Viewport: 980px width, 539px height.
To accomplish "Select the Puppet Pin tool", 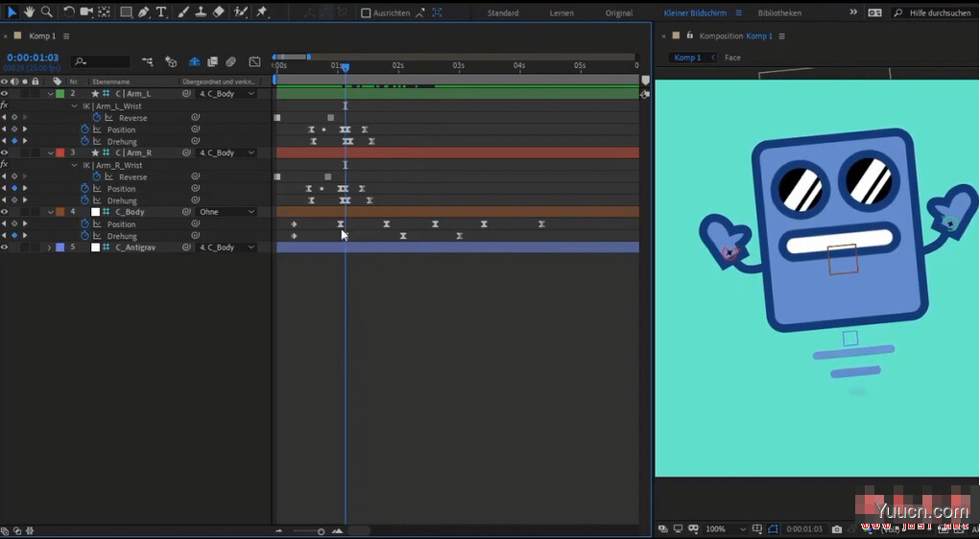I will [262, 12].
